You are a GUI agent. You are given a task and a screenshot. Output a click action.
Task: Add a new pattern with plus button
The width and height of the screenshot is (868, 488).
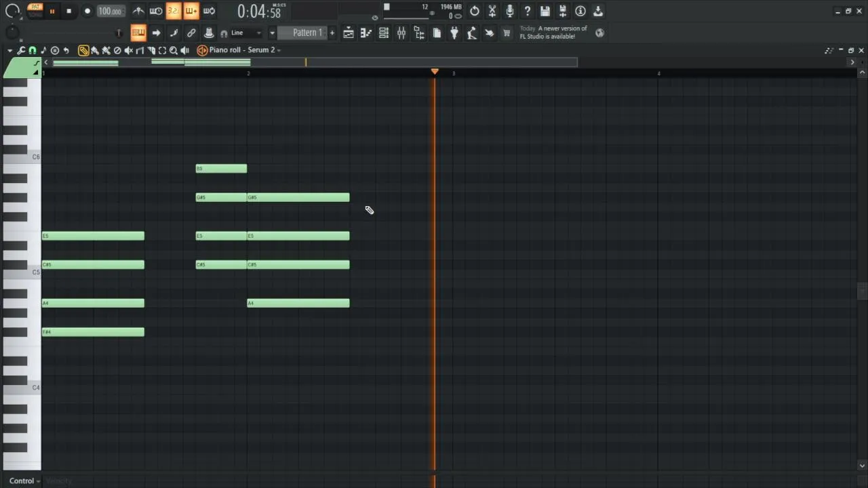(x=332, y=33)
